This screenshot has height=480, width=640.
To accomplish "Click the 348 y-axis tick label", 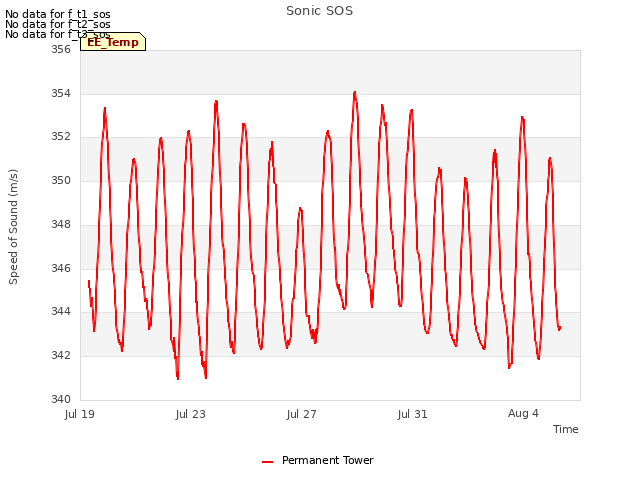I will [x=61, y=224].
